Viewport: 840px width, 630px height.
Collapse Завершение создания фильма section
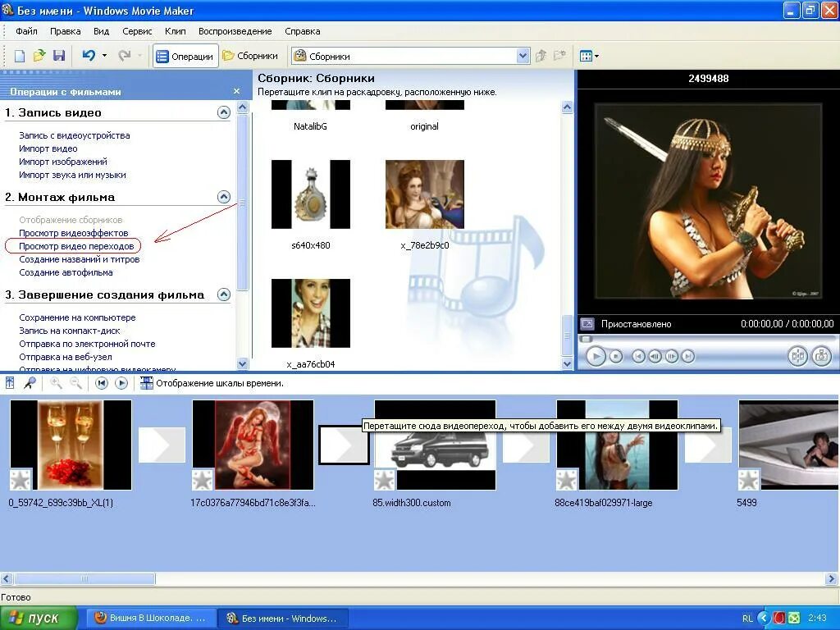[x=224, y=294]
